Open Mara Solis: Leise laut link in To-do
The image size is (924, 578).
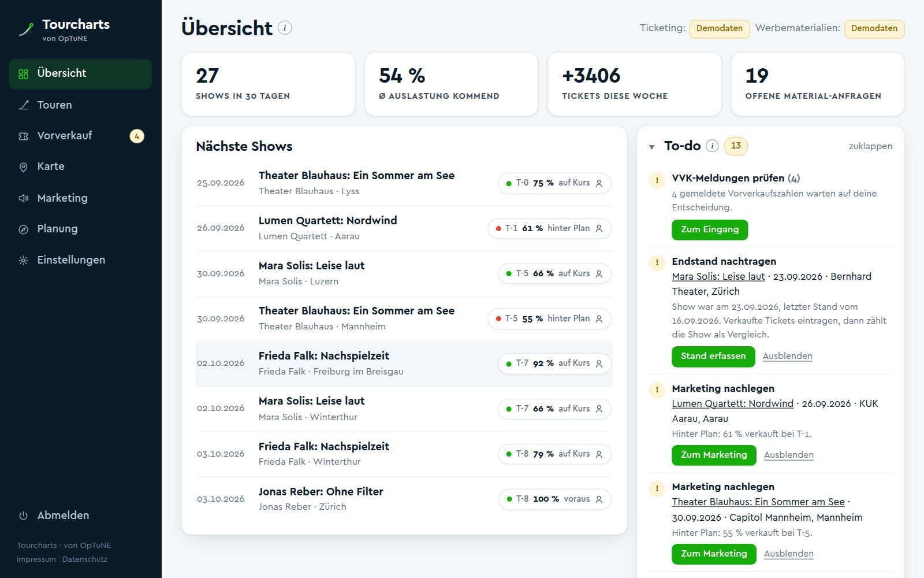click(x=718, y=276)
